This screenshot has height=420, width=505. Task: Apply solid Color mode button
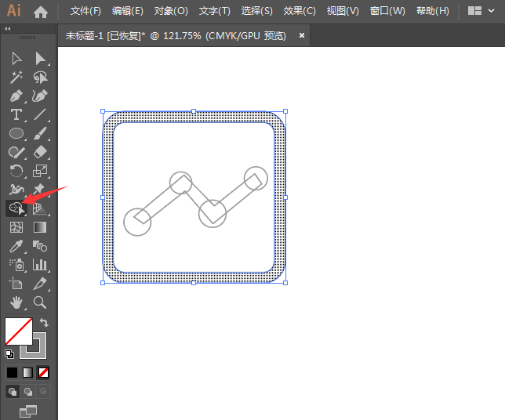point(13,373)
